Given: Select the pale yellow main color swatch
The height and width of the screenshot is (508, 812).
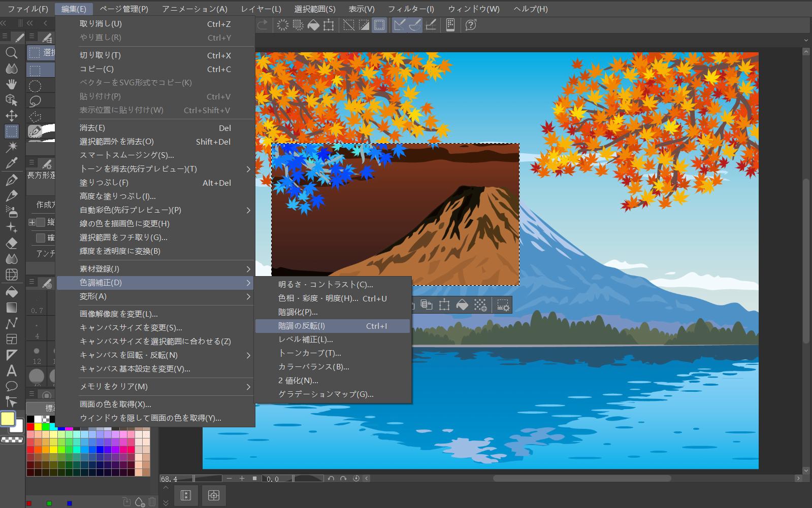Looking at the screenshot, I should click(x=8, y=419).
